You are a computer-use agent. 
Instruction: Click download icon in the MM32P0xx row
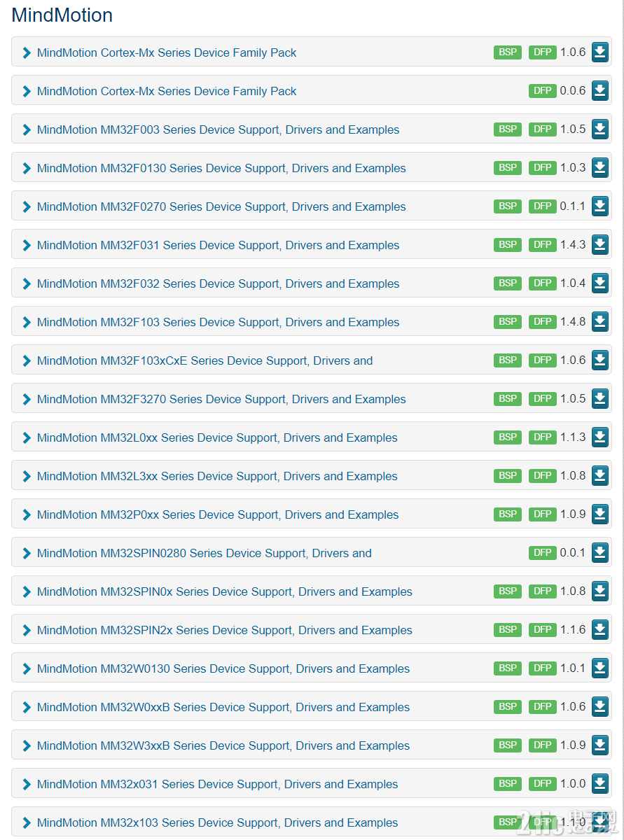pyautogui.click(x=600, y=514)
